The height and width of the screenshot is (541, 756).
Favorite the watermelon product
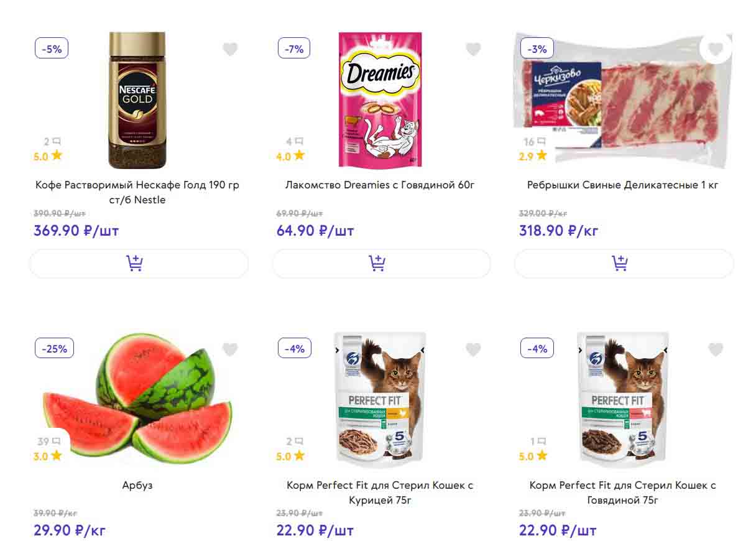(230, 349)
